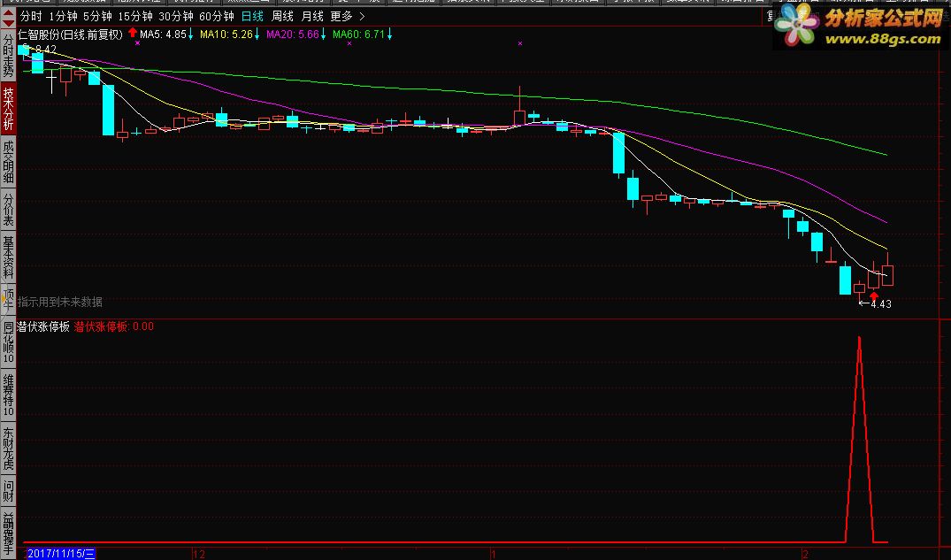Screen dimensions: 951x560
Task: Open the 基本资料 side tab
Action: [8, 257]
